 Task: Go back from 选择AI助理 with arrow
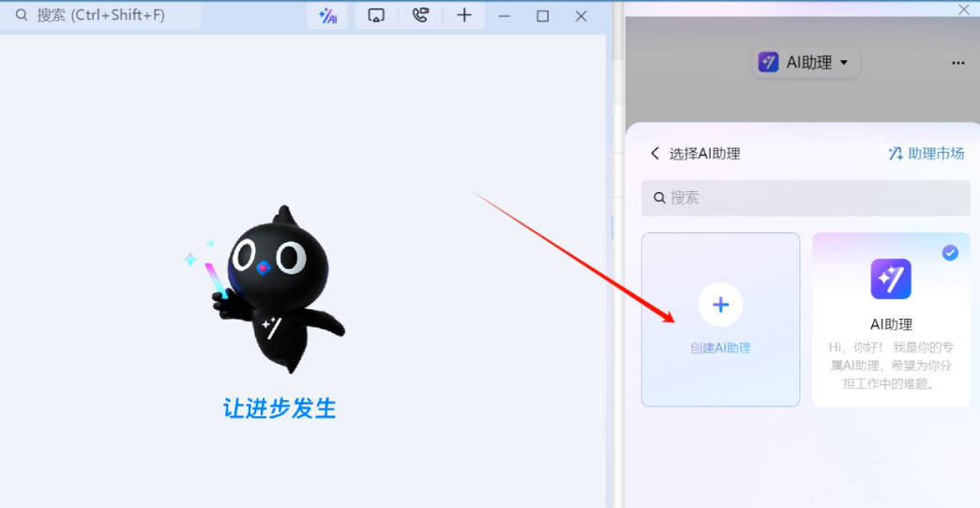point(655,153)
